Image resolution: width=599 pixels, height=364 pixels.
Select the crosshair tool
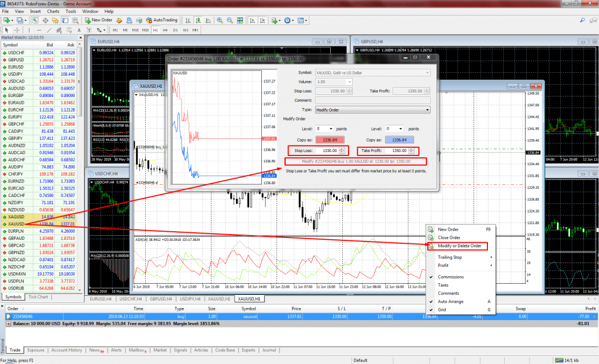click(x=17, y=30)
